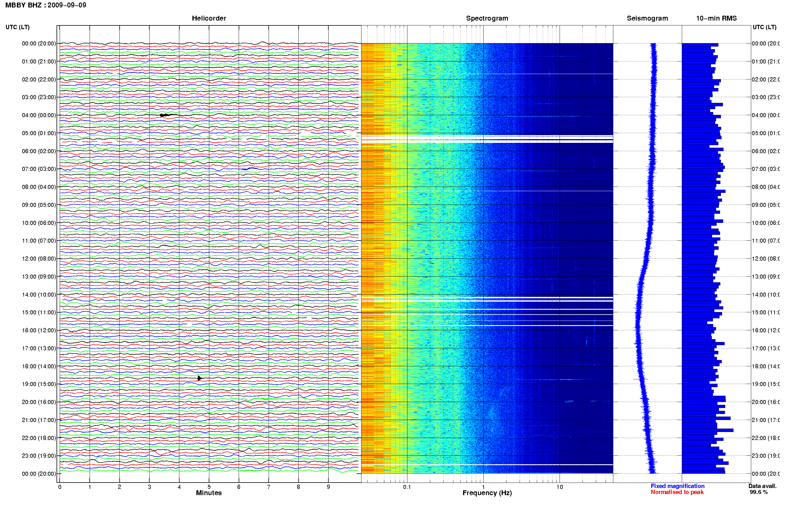Click the left 21:00 (17:00) time label
Viewport: 812px width, 508px height.
coord(39,420)
